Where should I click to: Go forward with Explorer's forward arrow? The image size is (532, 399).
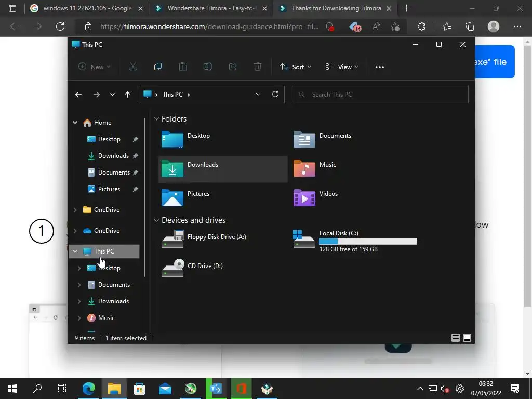97,95
